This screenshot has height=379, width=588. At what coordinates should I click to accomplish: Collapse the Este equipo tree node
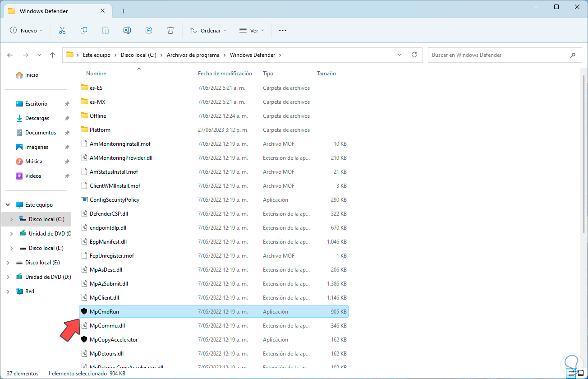pyautogui.click(x=8, y=205)
